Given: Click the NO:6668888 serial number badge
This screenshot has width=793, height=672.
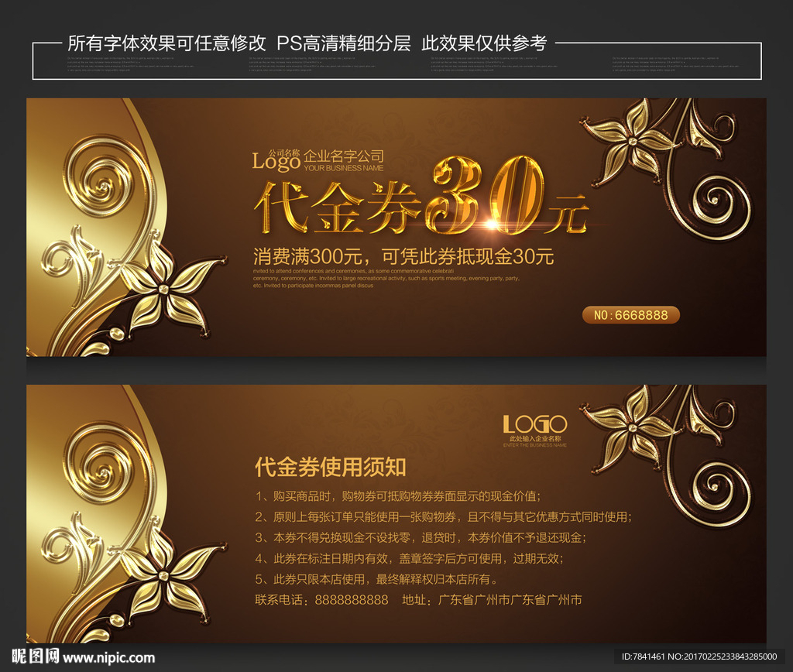Looking at the screenshot, I should [630, 315].
